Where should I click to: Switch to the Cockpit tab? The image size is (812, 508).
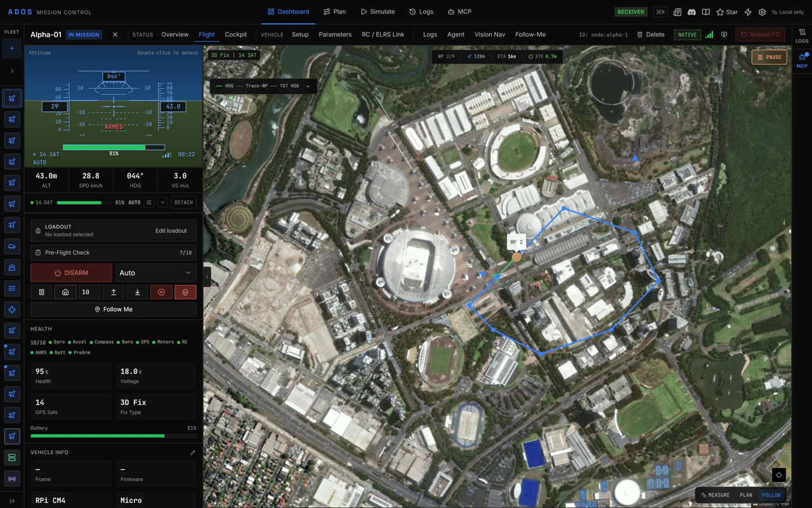[x=236, y=34]
